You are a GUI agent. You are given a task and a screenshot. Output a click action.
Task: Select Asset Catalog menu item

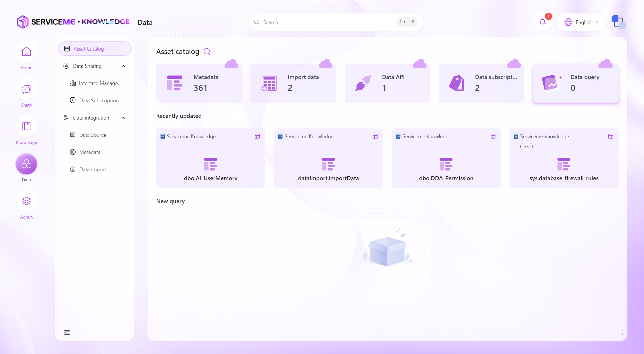click(95, 49)
